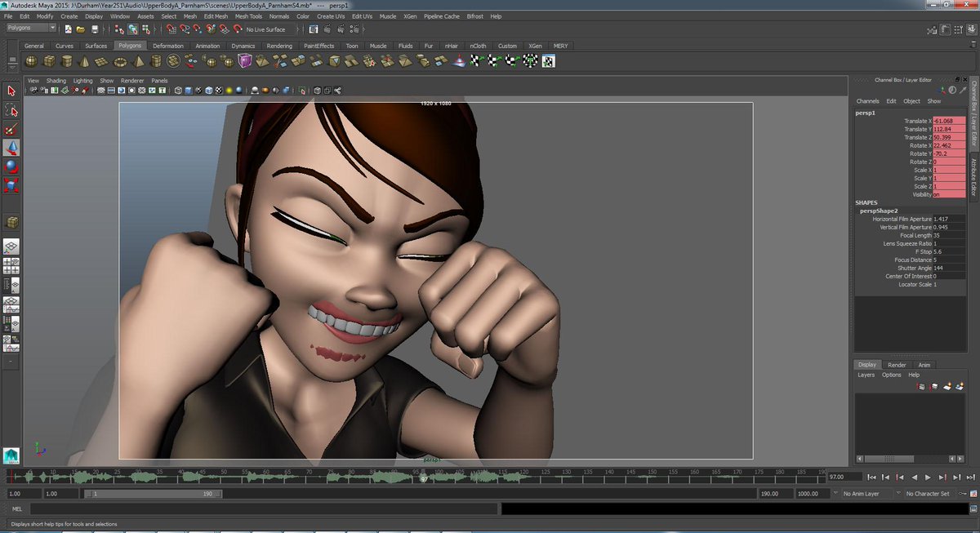The height and width of the screenshot is (533, 980).
Task: Step back one key
Action: tap(900, 477)
